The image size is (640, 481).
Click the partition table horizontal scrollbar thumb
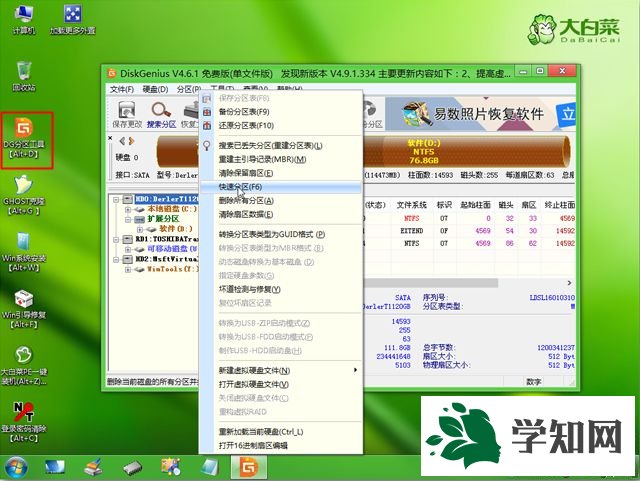431,283
